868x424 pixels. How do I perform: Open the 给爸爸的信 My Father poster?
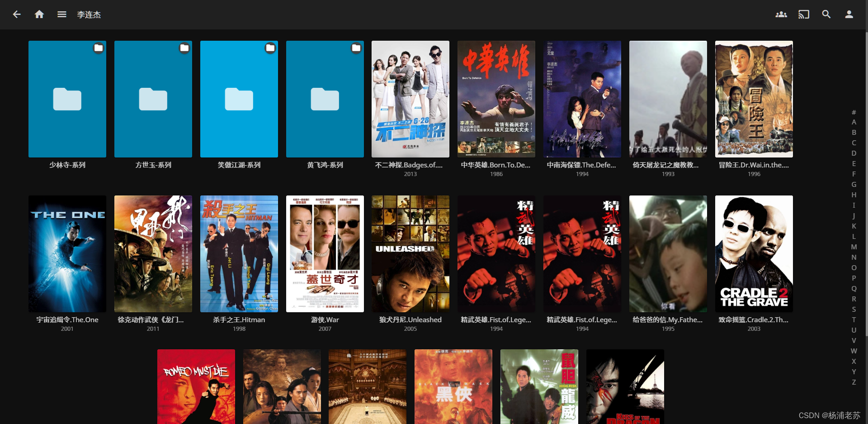[x=668, y=254]
